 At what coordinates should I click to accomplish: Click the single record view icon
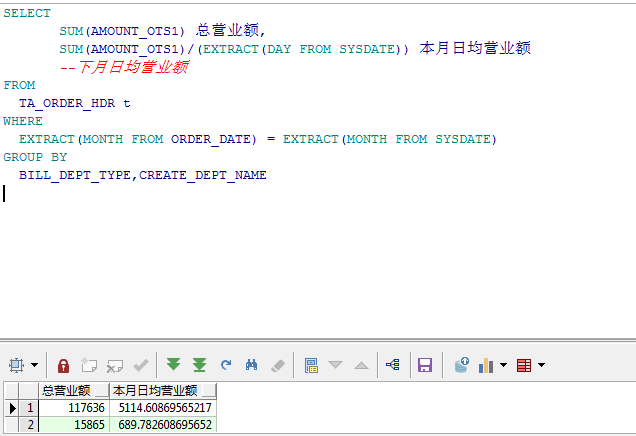coord(311,365)
